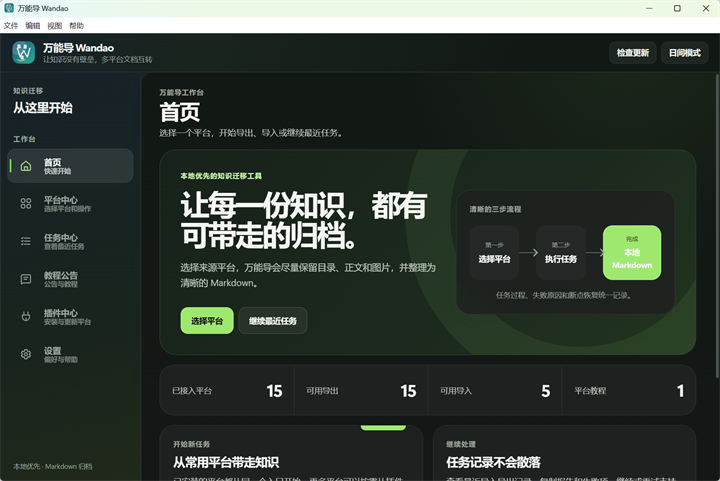This screenshot has width=720, height=481.
Task: Click the 设置 gear icon
Action: [x=26, y=354]
